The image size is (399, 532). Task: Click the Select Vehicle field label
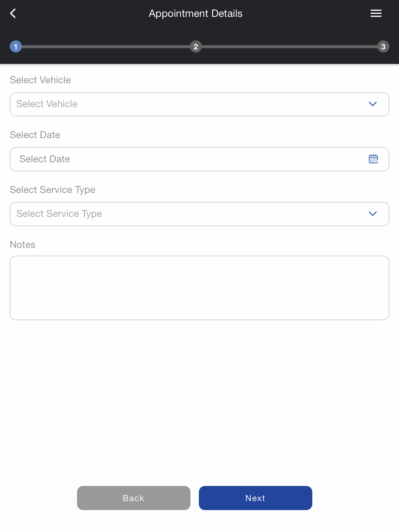point(40,80)
